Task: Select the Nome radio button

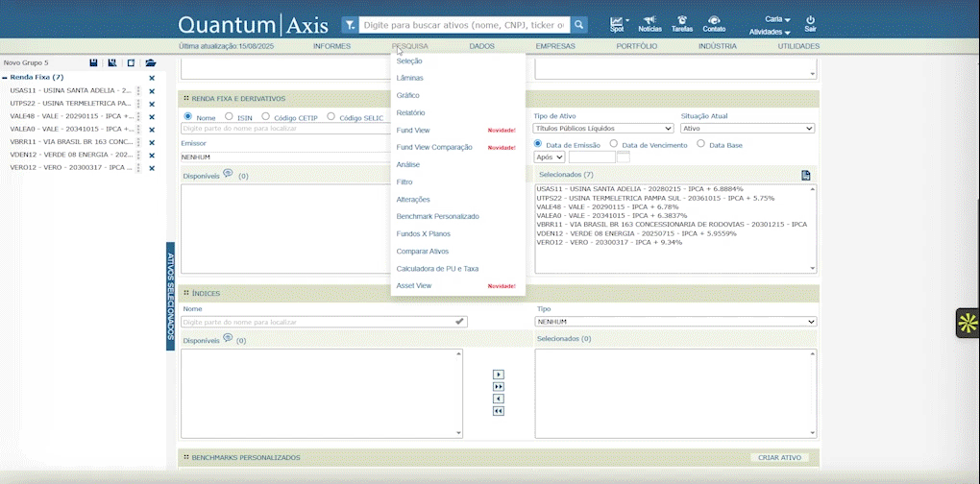Action: click(x=188, y=117)
